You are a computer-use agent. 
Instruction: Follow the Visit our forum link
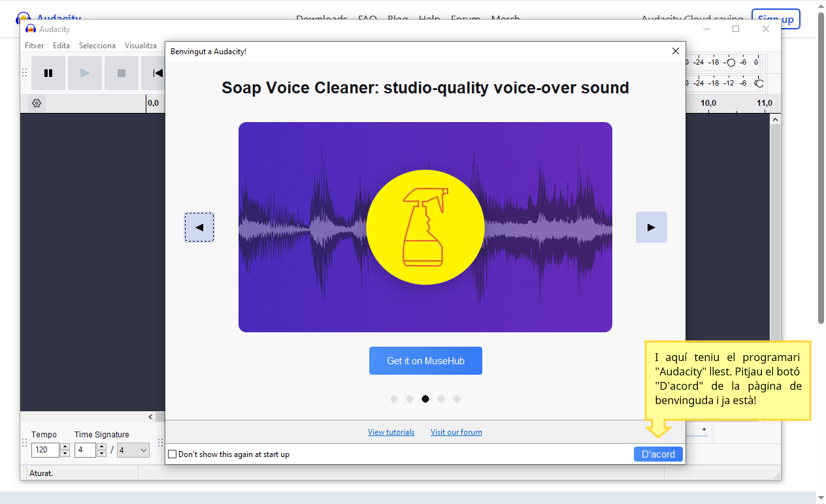(x=456, y=432)
